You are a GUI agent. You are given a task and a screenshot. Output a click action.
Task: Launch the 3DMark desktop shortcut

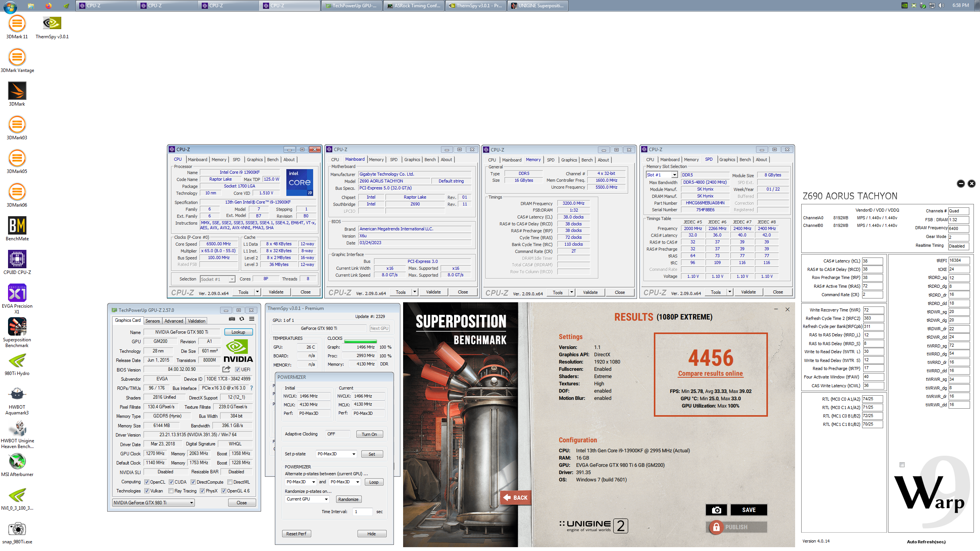(17, 94)
